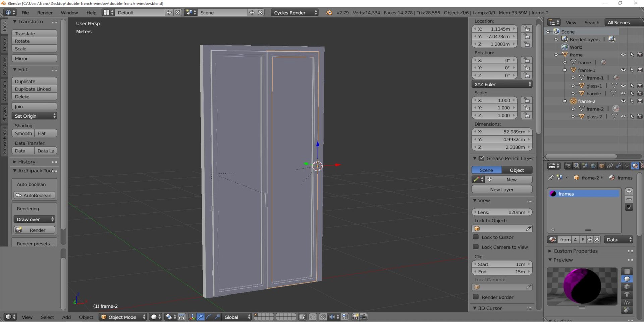Select sphere preview shape for material
This screenshot has height=322, width=644.
[627, 279]
